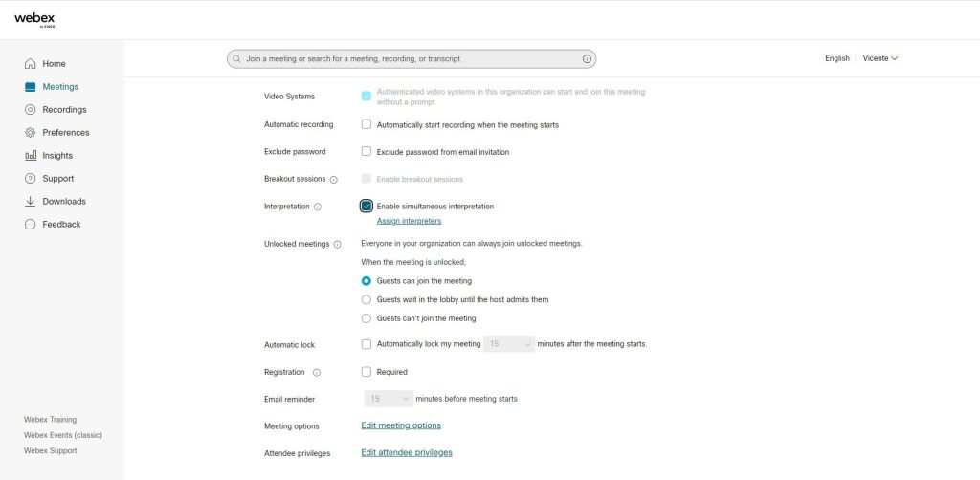Click the Support question mark icon
The image size is (980, 480).
31,179
